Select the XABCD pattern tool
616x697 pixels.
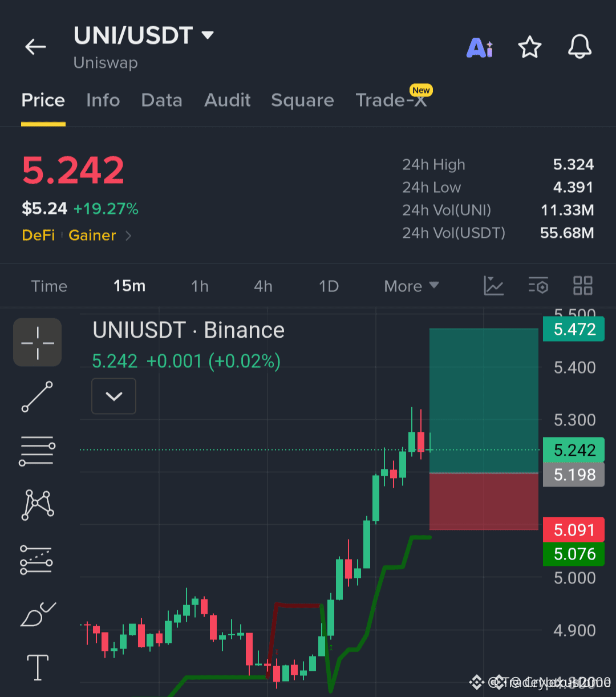pos(38,505)
